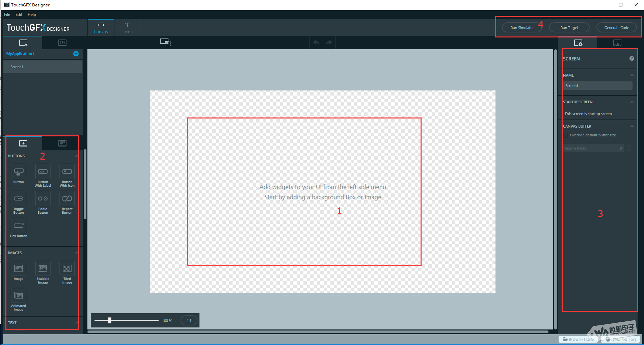The height and width of the screenshot is (345, 644).
Task: Reset zoom with the 1:1 button
Action: tap(189, 321)
